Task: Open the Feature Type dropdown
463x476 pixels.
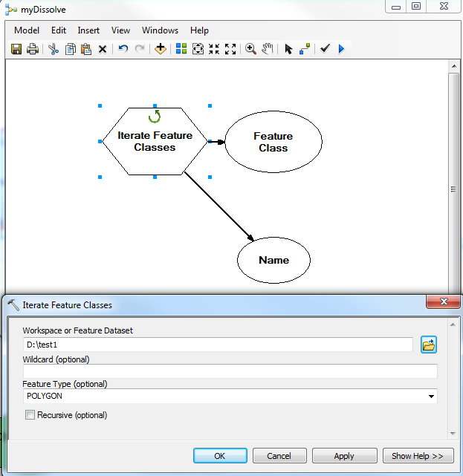Action: (x=431, y=396)
